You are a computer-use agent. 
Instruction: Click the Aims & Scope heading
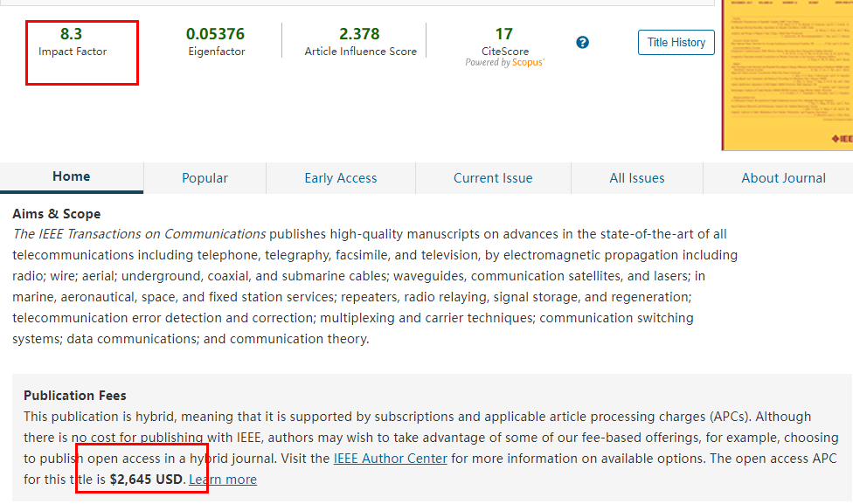(x=55, y=213)
